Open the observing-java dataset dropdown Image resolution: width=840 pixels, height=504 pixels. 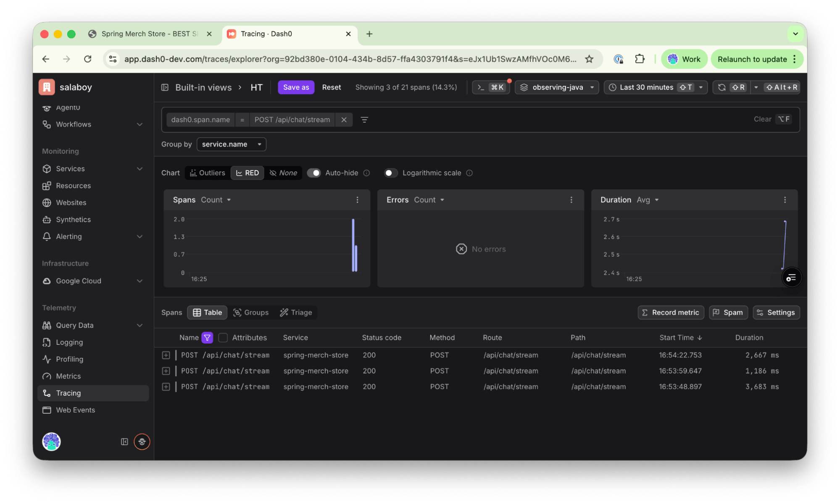point(557,87)
